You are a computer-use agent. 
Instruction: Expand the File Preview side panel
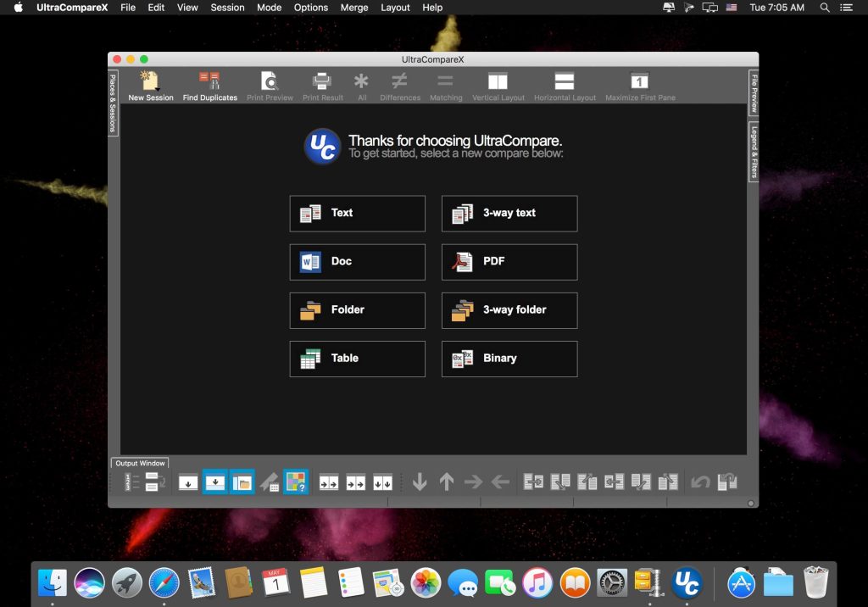[x=754, y=93]
